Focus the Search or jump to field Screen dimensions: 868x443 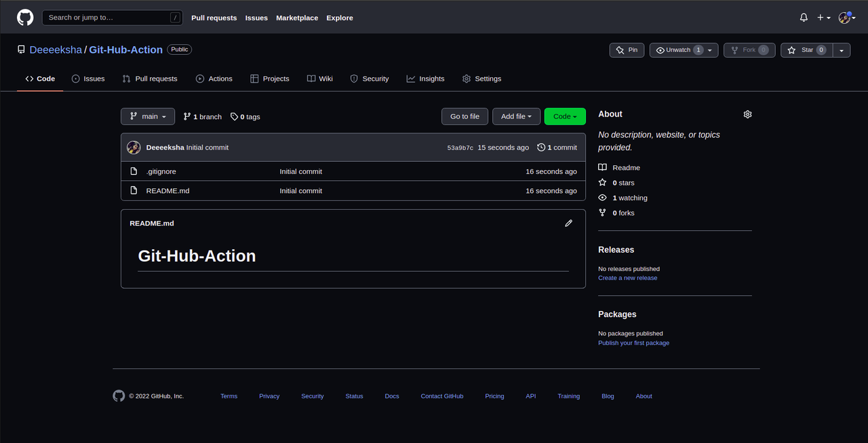tap(113, 18)
